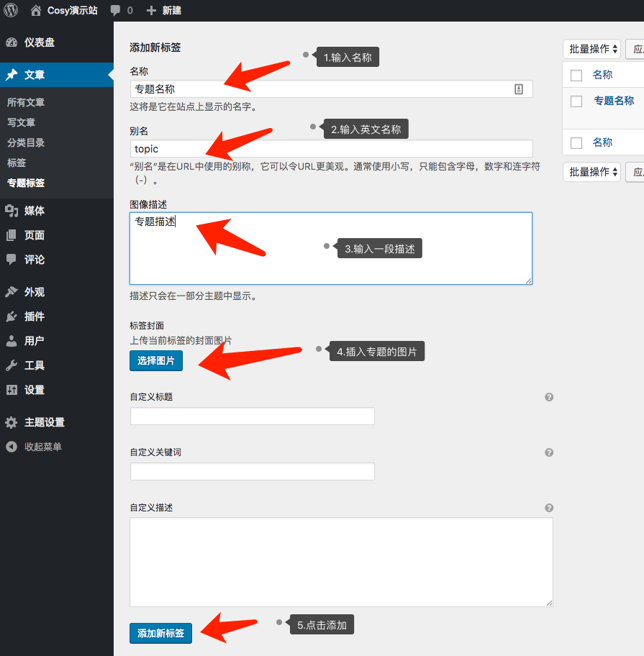This screenshot has height=656, width=644.
Task: Open 分类目录 submenu item
Action: coord(25,142)
